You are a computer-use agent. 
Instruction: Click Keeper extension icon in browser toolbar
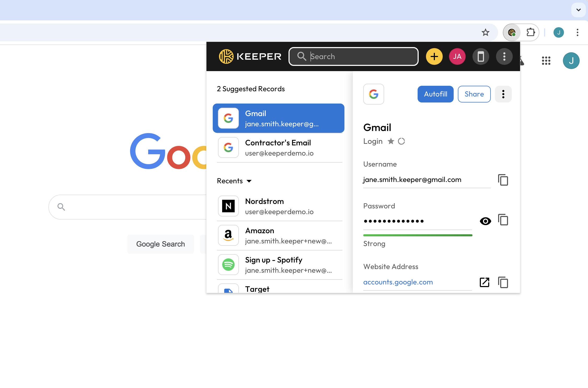512,32
